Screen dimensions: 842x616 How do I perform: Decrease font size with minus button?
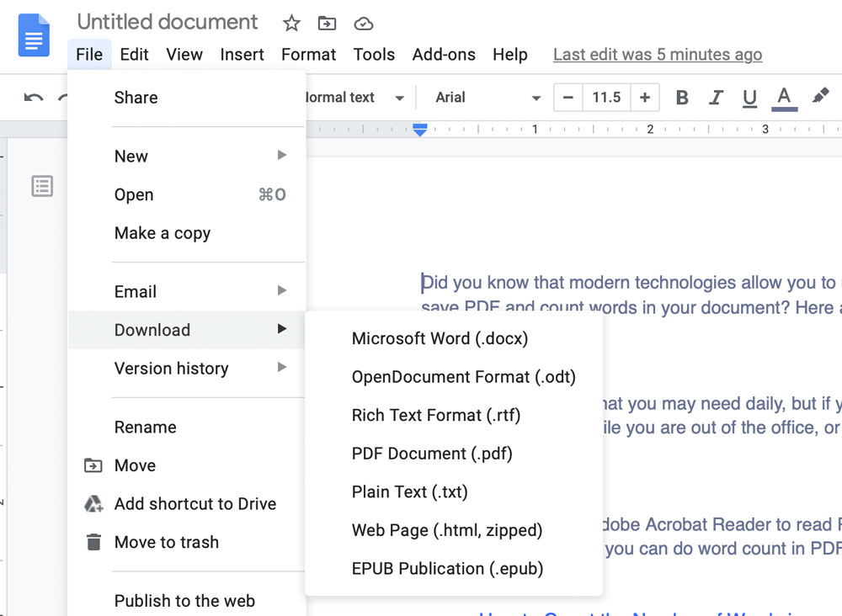pyautogui.click(x=568, y=98)
